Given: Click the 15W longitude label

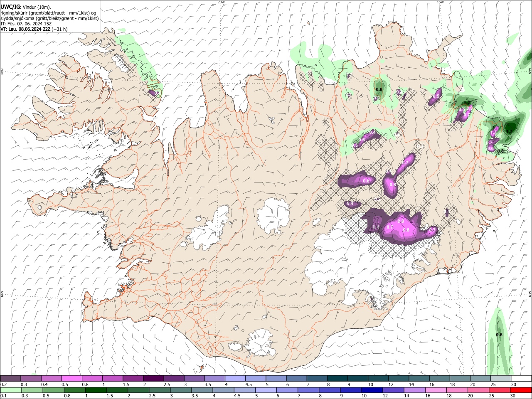Looking at the screenshot, I should coord(440,2).
